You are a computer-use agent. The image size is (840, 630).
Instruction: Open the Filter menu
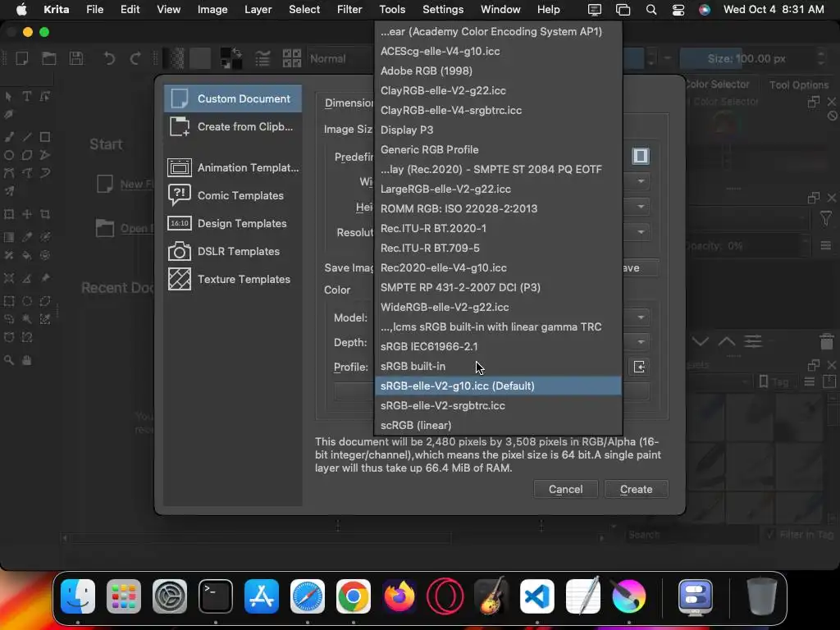[x=349, y=9]
